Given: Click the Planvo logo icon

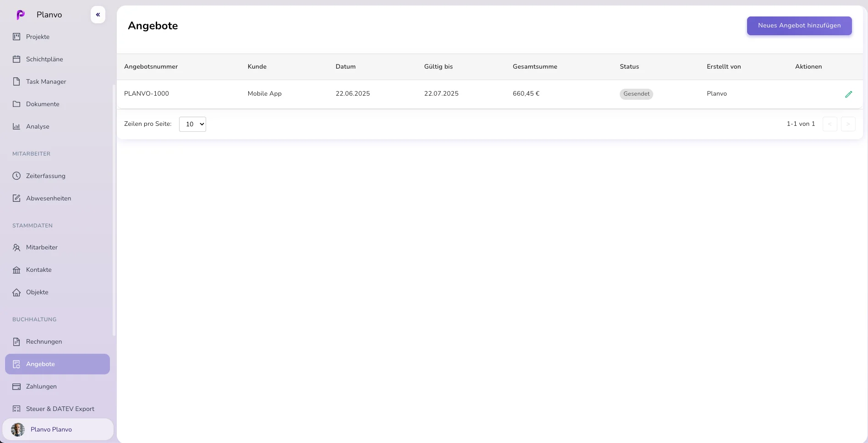Looking at the screenshot, I should (x=21, y=15).
